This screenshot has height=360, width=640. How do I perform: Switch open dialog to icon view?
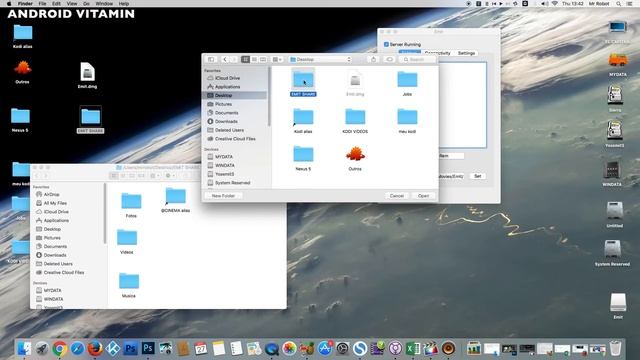(x=245, y=60)
